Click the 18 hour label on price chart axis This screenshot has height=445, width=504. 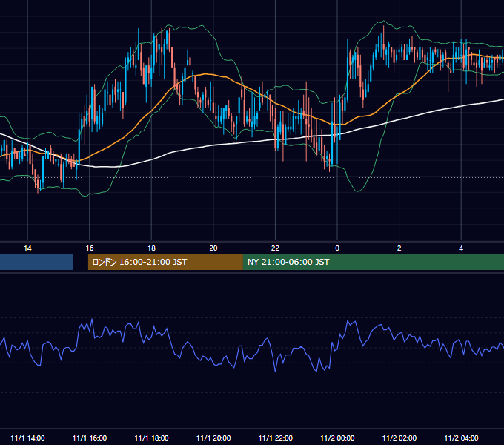click(x=151, y=248)
